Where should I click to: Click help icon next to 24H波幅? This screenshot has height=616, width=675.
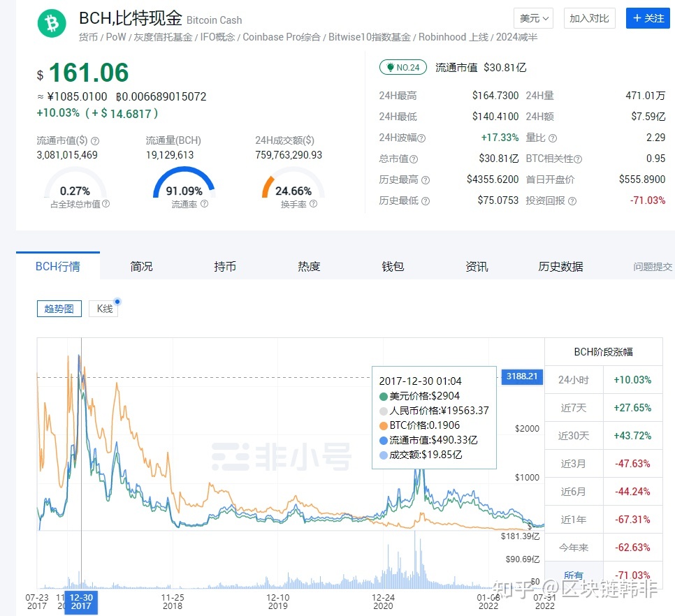pos(421,138)
